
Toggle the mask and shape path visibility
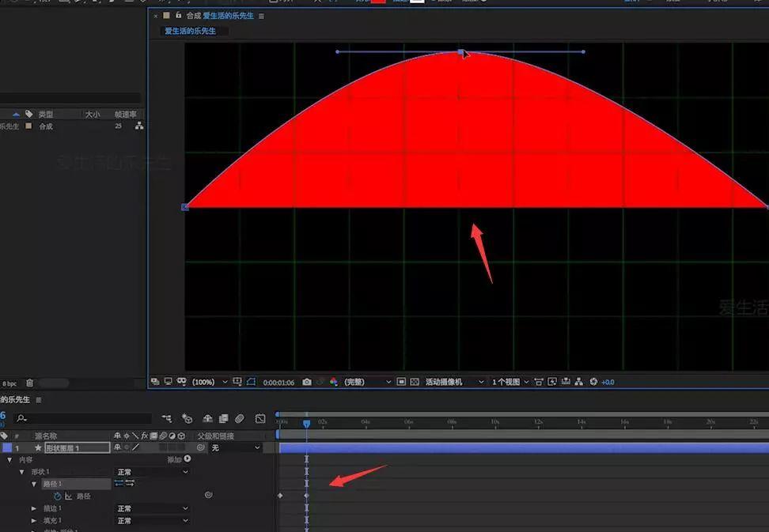(251, 382)
